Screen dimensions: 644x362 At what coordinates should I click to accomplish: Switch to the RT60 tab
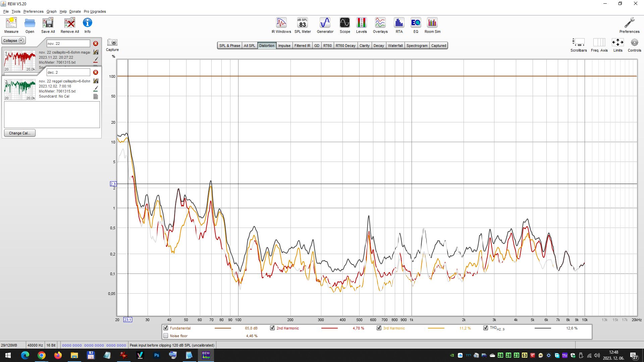327,46
